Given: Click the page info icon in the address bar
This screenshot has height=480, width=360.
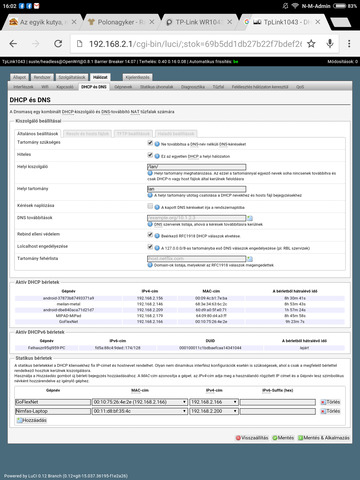Looking at the screenshot, I should (x=79, y=44).
